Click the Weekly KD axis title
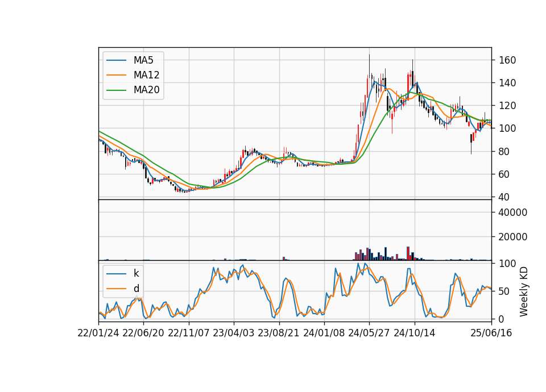Viewport: 546px width, 392px height. click(524, 291)
